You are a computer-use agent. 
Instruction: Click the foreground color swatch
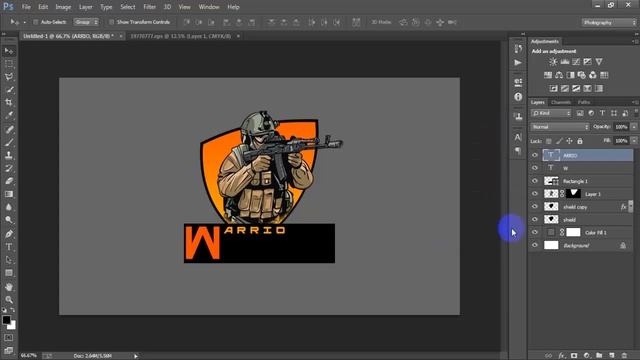coord(6,320)
